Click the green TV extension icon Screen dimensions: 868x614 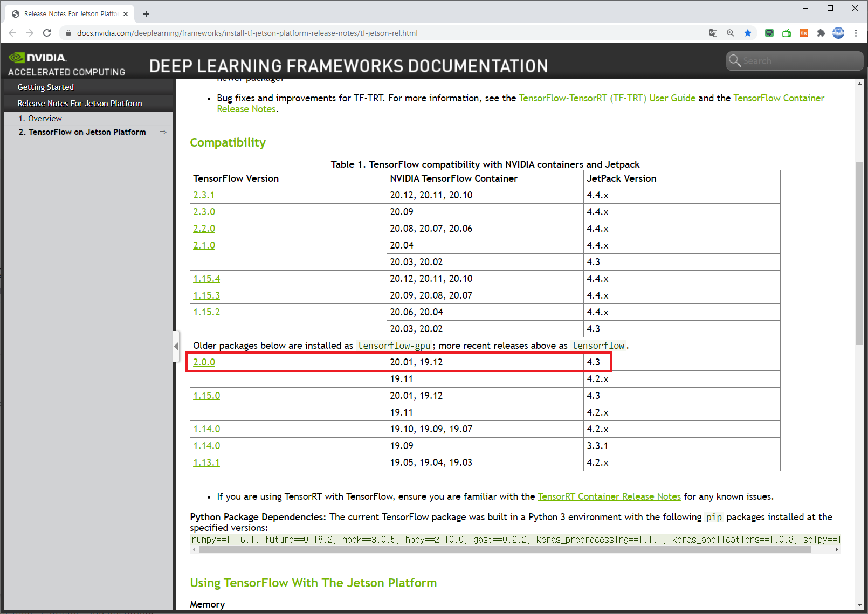click(787, 33)
